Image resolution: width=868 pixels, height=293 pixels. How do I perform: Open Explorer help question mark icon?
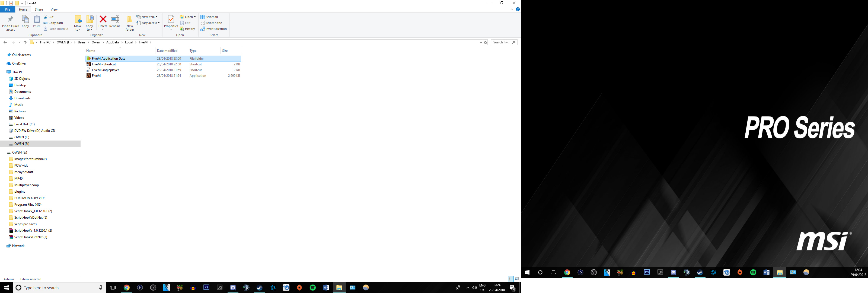click(518, 9)
